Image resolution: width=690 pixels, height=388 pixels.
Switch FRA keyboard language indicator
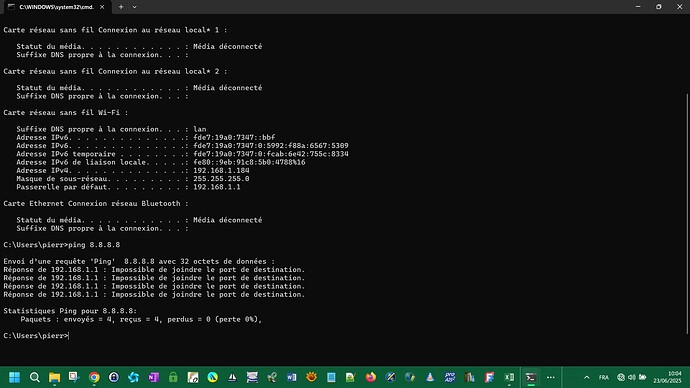[x=604, y=377]
